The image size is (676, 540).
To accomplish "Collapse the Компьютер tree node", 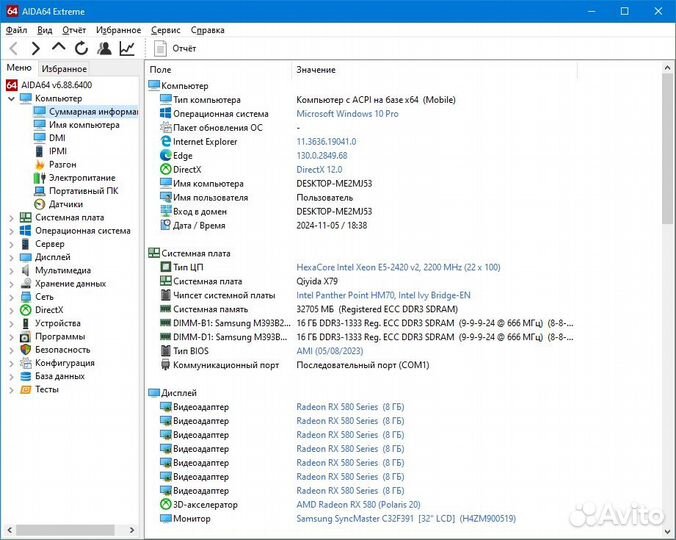I will point(12,99).
